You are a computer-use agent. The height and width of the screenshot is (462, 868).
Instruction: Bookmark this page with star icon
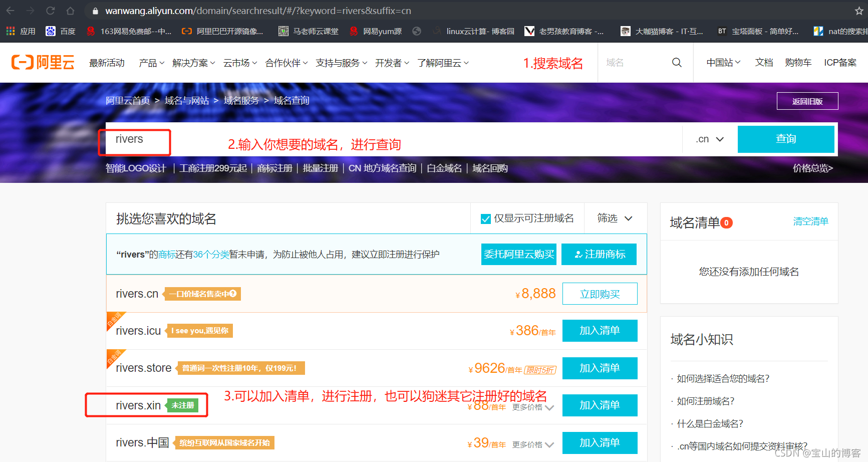858,11
